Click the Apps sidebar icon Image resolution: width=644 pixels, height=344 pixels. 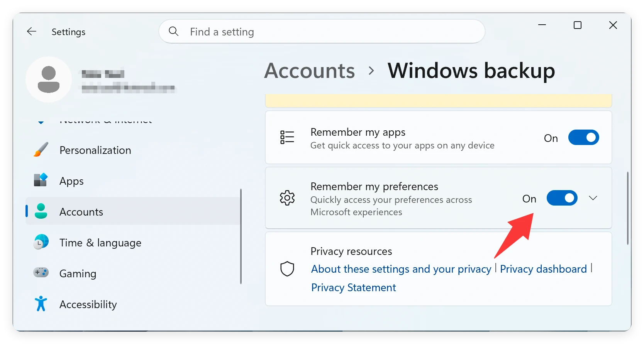[x=41, y=180]
